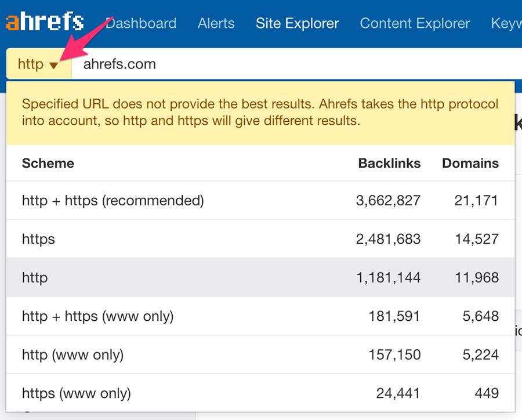Screen dimensions: 522x420
Task: Go to the Alerts menu item
Action: point(216,24)
